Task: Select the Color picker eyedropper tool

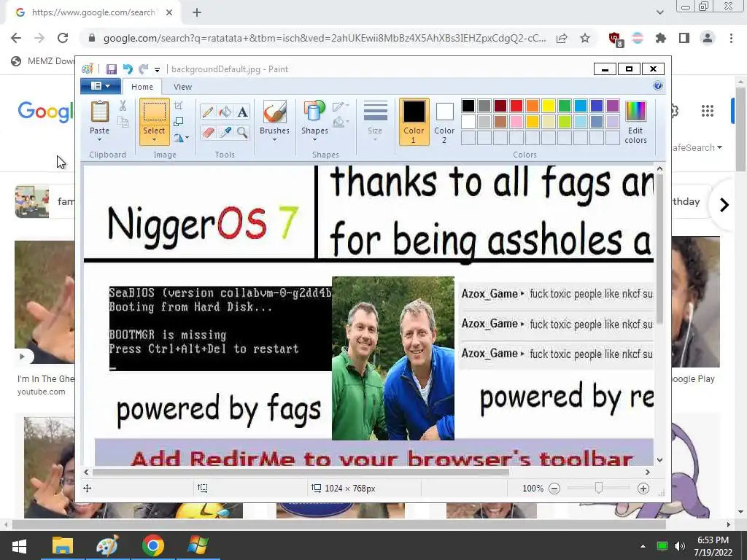Action: pos(225,132)
